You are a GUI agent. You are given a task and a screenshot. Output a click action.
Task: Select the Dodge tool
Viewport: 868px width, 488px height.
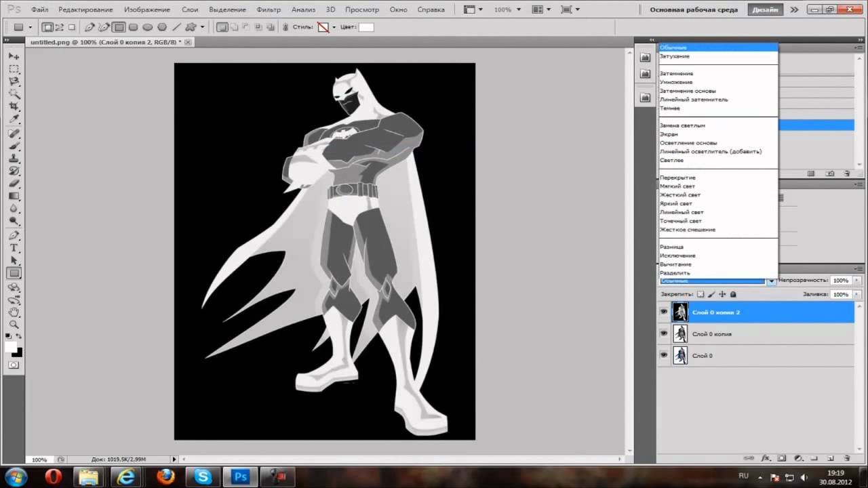click(14, 222)
